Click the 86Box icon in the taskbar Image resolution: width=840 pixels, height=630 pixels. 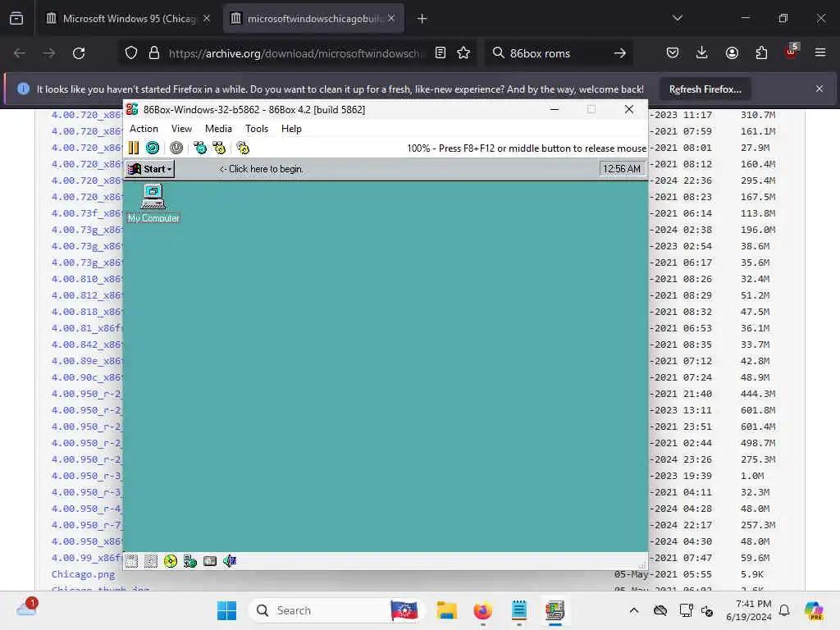[x=555, y=610]
